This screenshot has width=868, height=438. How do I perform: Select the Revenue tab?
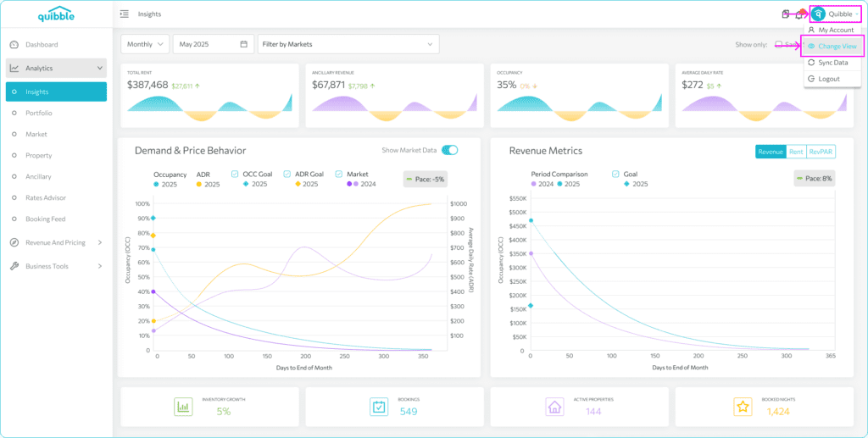click(x=771, y=152)
